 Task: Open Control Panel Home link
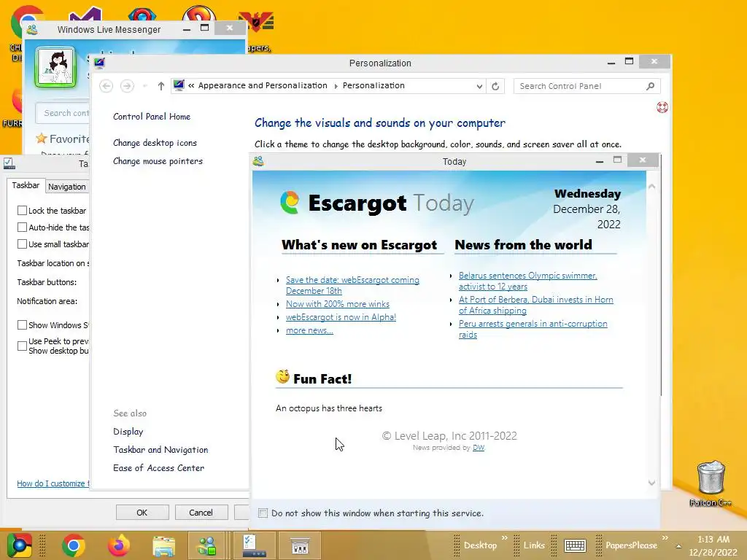tap(152, 117)
